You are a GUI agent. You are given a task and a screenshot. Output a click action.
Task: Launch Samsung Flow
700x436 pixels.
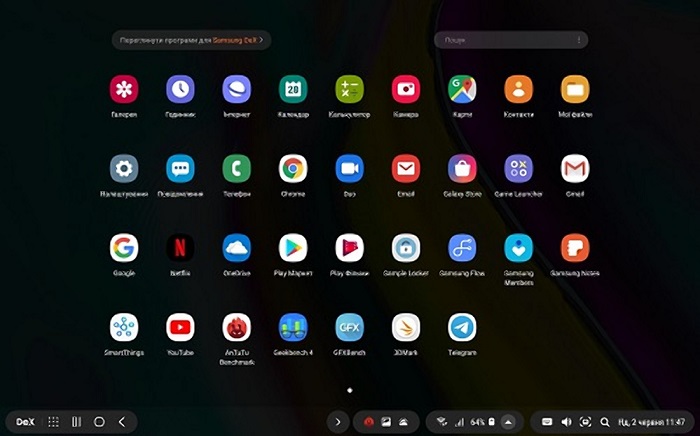462,248
